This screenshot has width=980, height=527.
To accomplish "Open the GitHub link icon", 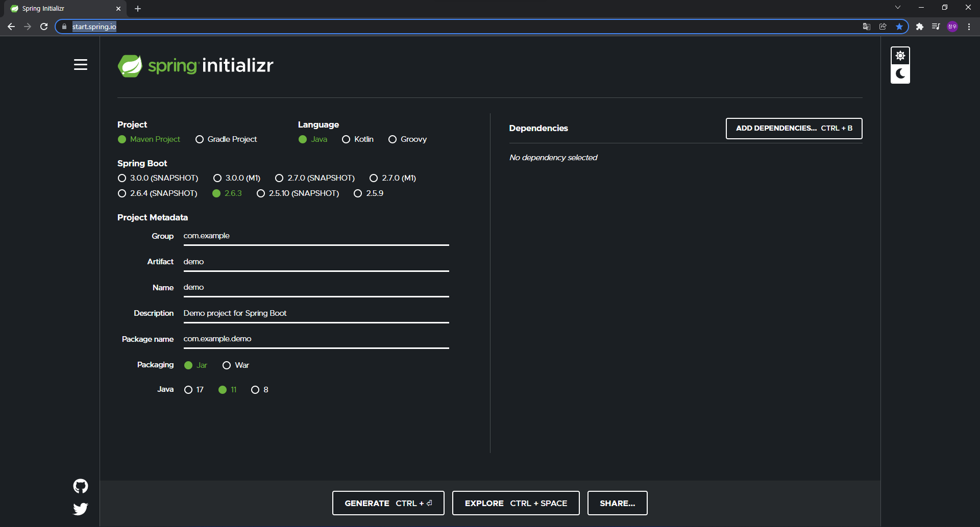I will [81, 486].
